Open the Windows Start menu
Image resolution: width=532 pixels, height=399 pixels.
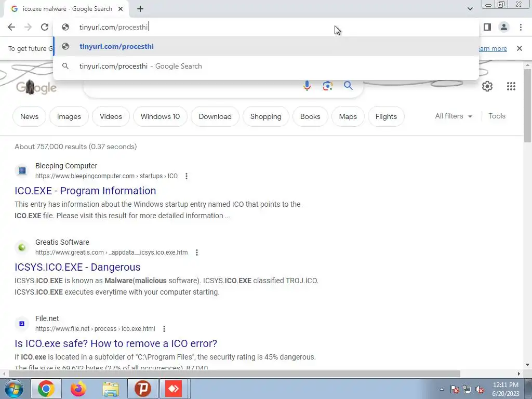13,389
